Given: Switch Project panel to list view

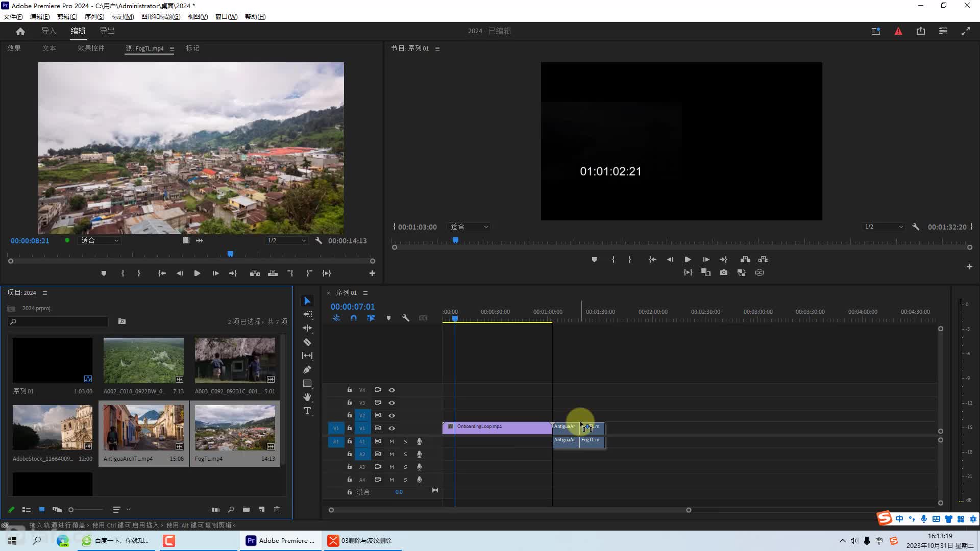Looking at the screenshot, I should 27,509.
